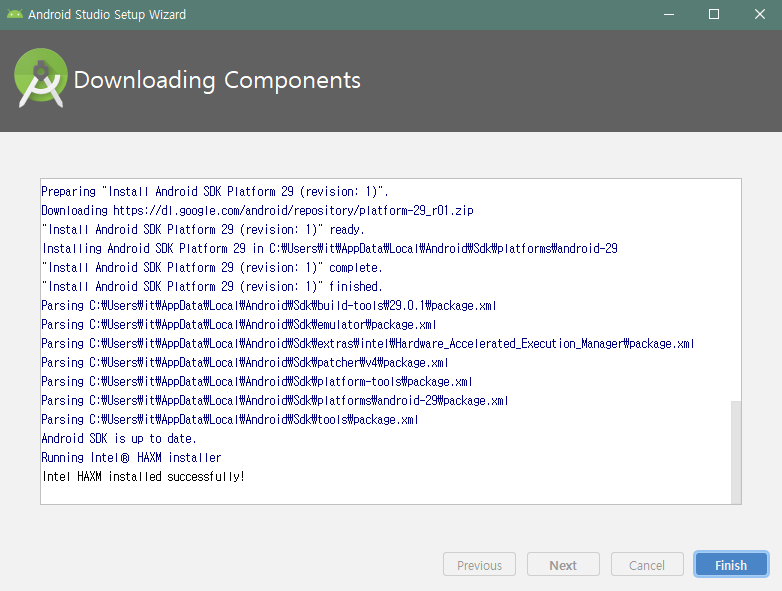Screen dimensions: 782x591
Task: Click the Parsing platforms android-29 package.xml line
Action: tap(275, 400)
